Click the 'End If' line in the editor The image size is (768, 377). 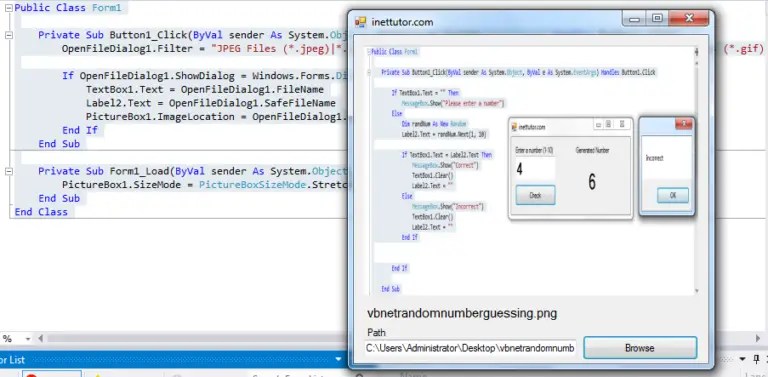[80, 130]
